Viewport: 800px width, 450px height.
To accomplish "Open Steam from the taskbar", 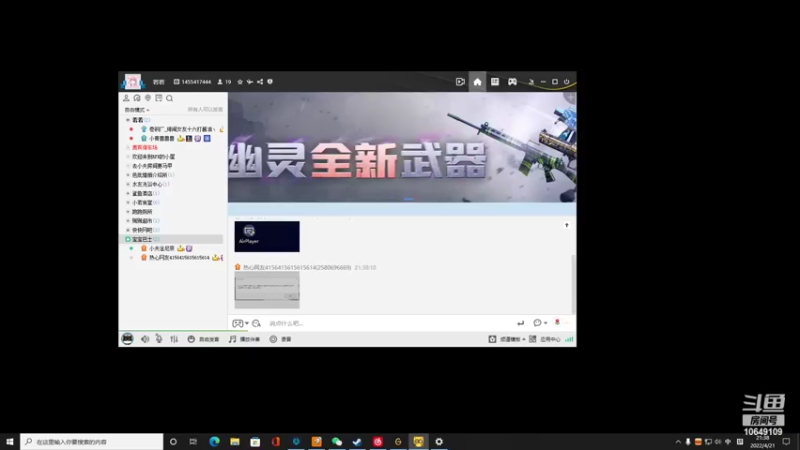I will pos(357,441).
